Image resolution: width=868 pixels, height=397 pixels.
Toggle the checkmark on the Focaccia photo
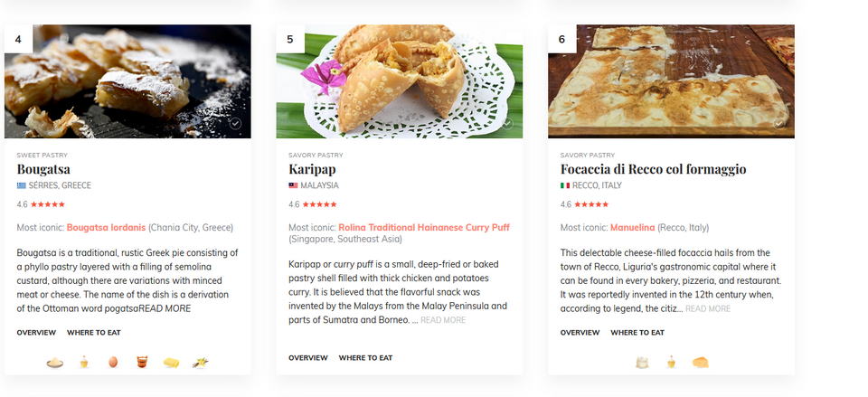pyautogui.click(x=779, y=124)
